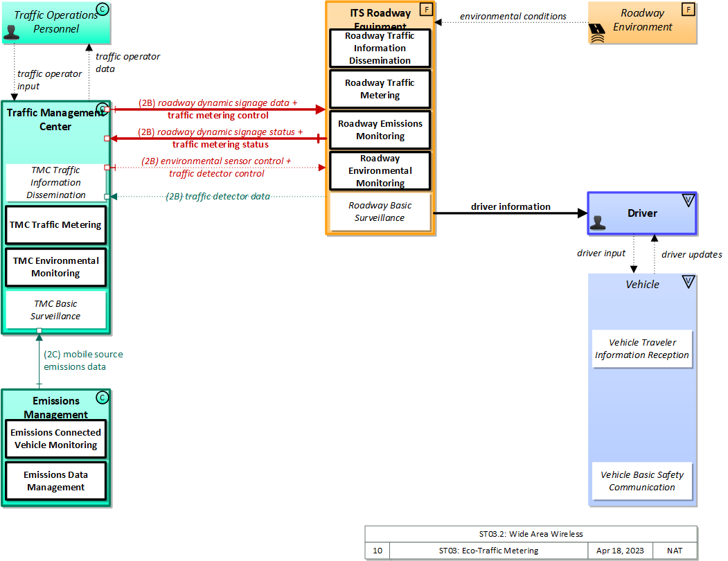Click the Emissions Data Management box
Screen dimensions: 728x561
55,481
